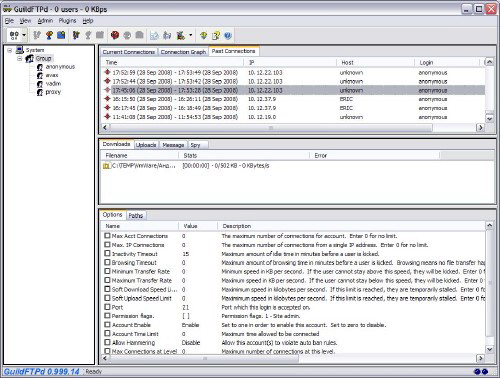Click GuildFTPd 0.999.14 link in status bar
The image size is (500, 378).
point(42,372)
